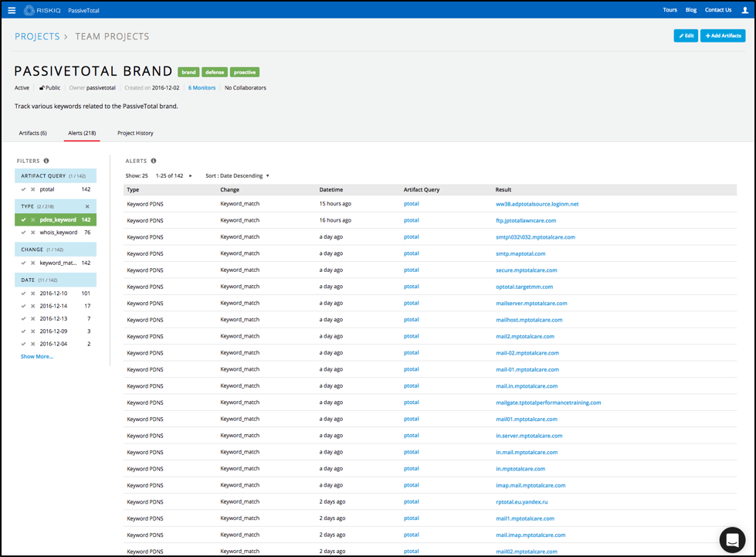Open the Project History tab
Image resolution: width=756 pixels, height=557 pixels.
(x=135, y=133)
